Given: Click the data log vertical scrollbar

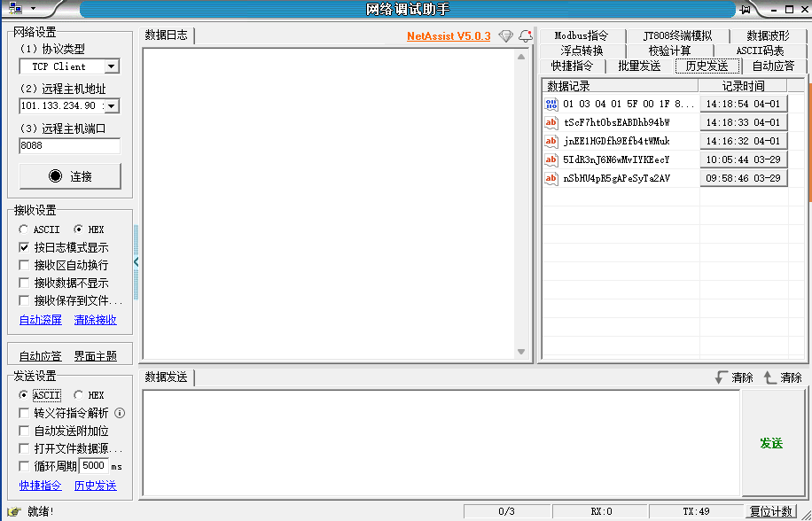Looking at the screenshot, I should point(523,204).
